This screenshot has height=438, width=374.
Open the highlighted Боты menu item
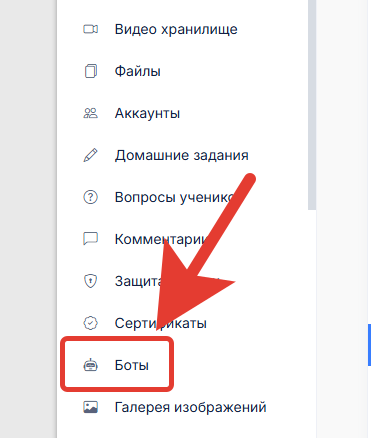point(132,365)
